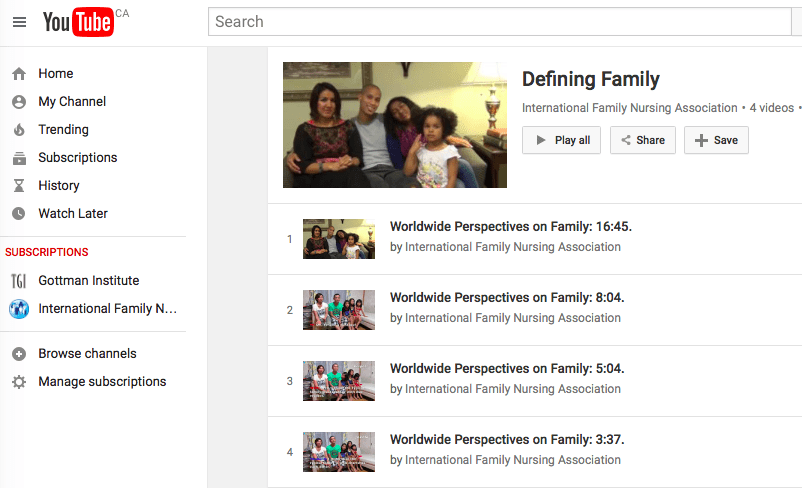Click the Browse channels plus icon
This screenshot has width=802, height=488.
point(19,354)
